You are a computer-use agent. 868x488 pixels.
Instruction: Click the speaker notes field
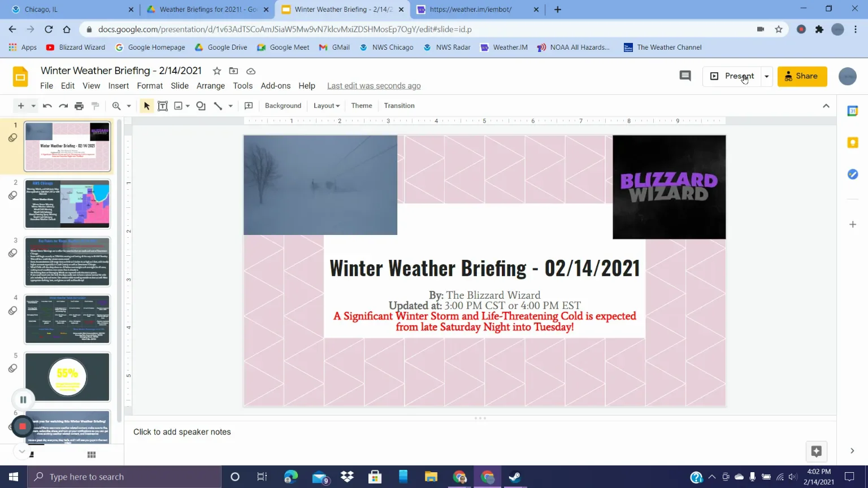(480, 432)
